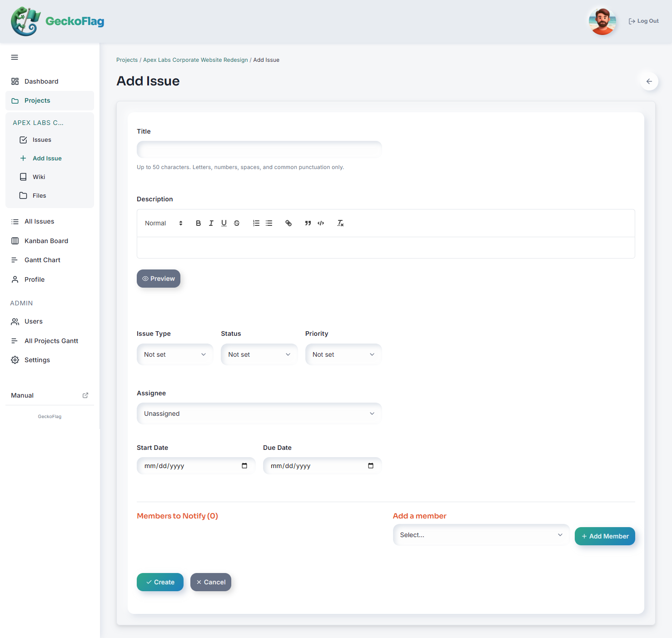Image resolution: width=672 pixels, height=638 pixels.
Task: Open the Users admin page
Action: point(50,321)
